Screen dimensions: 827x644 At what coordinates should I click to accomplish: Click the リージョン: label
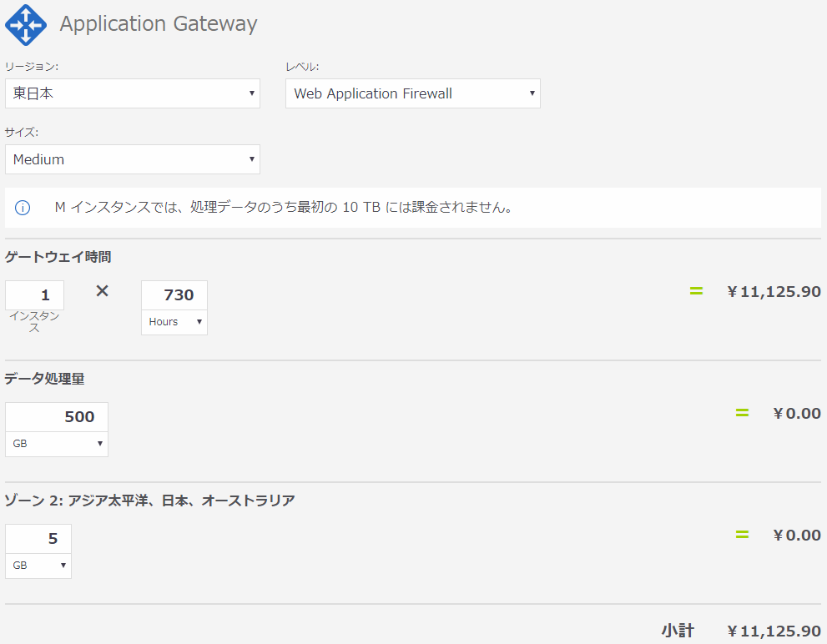[x=32, y=67]
